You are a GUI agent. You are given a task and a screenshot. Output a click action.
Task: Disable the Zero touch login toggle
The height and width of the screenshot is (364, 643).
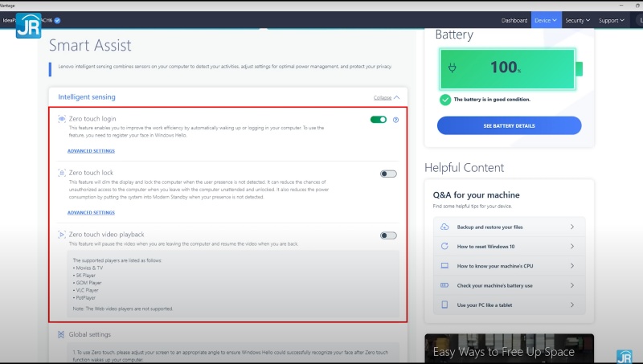point(379,120)
